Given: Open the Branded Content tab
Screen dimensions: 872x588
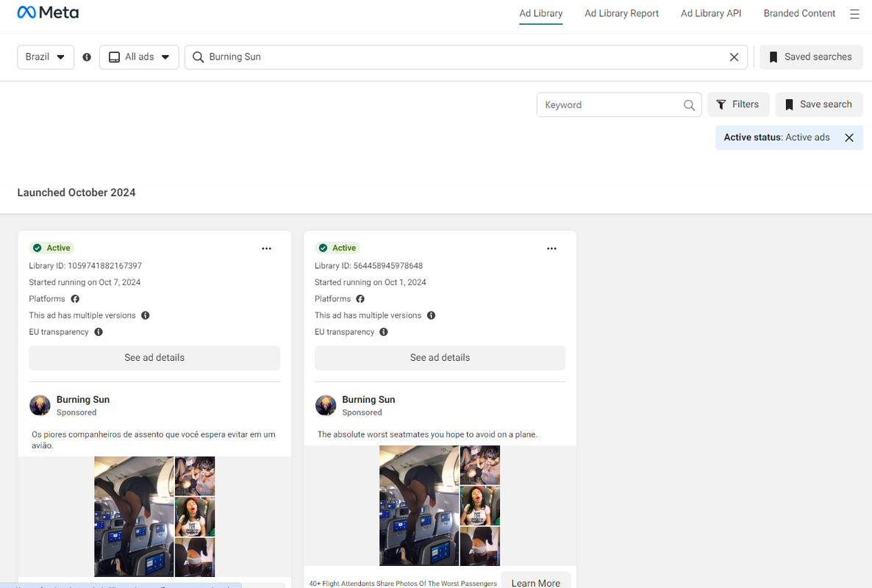Looking at the screenshot, I should (799, 13).
